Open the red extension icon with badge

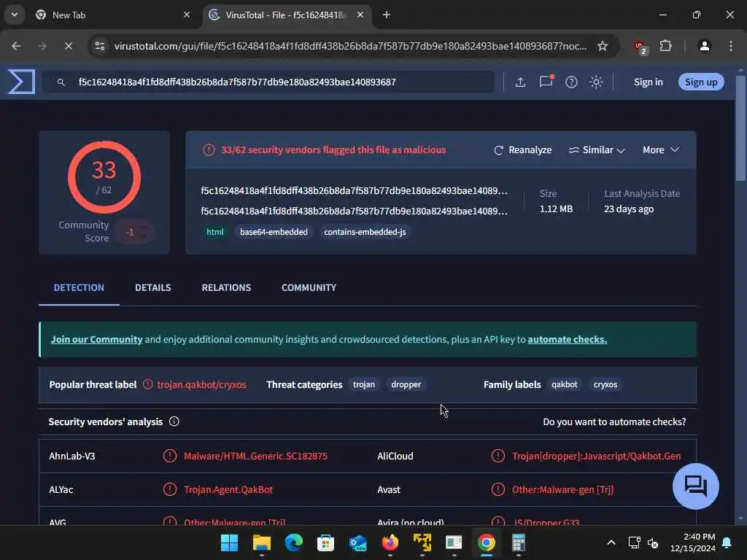(640, 47)
